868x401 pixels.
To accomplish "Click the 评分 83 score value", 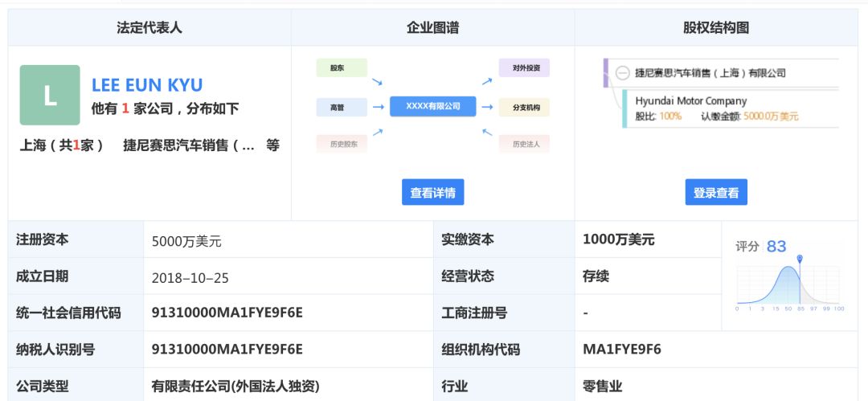I will tap(776, 247).
